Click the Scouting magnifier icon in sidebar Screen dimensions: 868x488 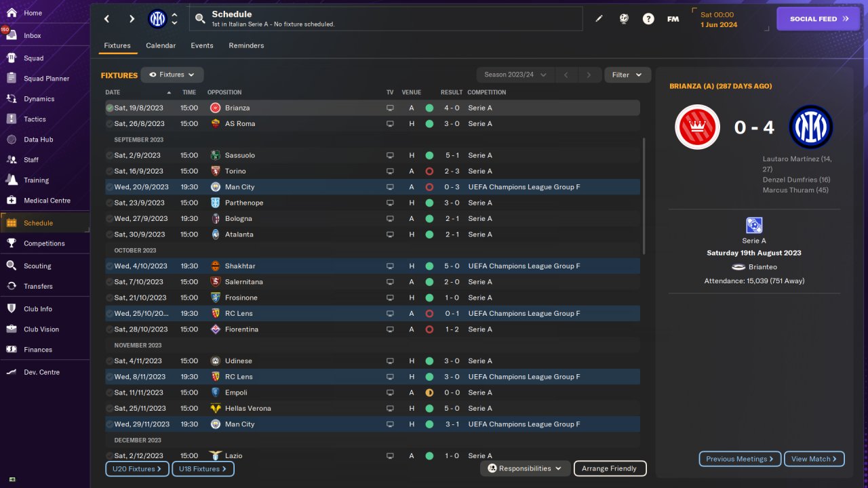coord(11,266)
